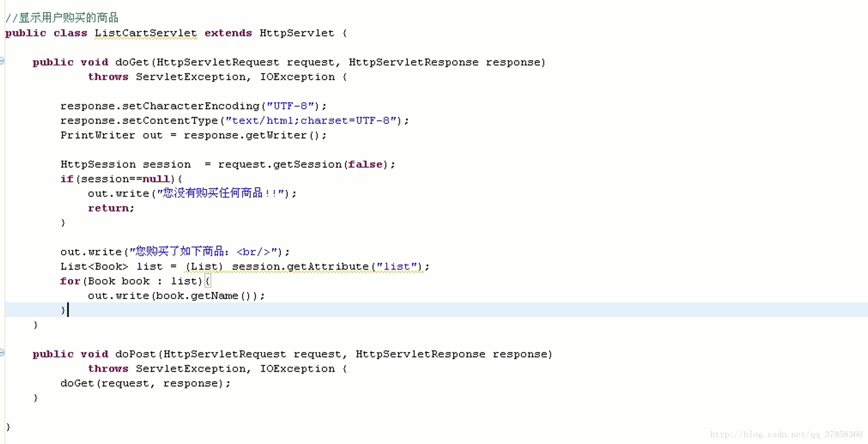Click the false keyword in getSession
Viewport: 868px width, 444px height.
click(x=365, y=165)
